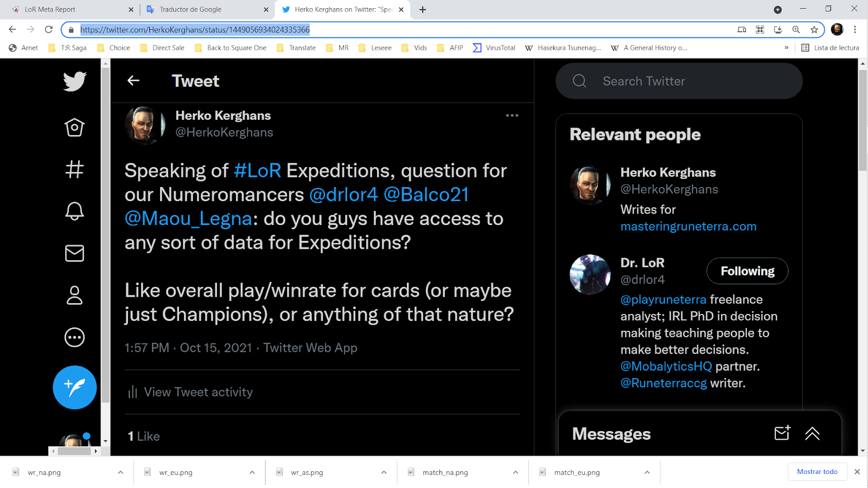Open the AFIP bookmark folder

(450, 48)
